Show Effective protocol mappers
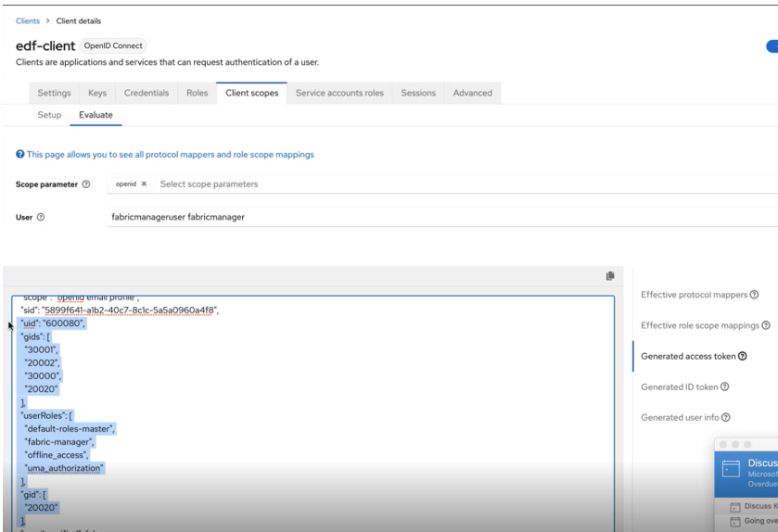The height and width of the screenshot is (532, 778). (x=694, y=295)
